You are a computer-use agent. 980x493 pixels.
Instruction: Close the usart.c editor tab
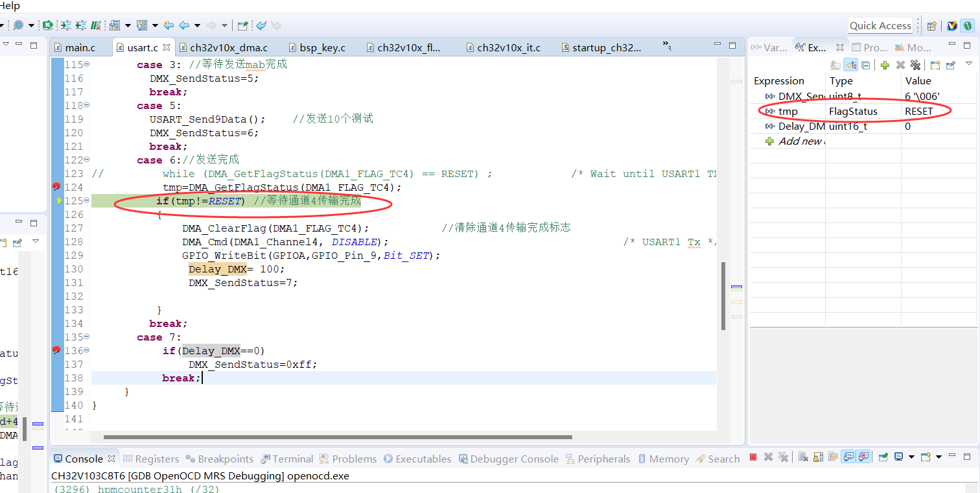point(167,47)
